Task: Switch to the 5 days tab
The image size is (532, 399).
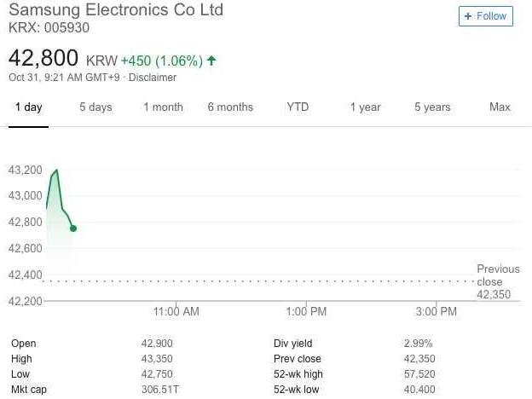Action: coord(95,107)
